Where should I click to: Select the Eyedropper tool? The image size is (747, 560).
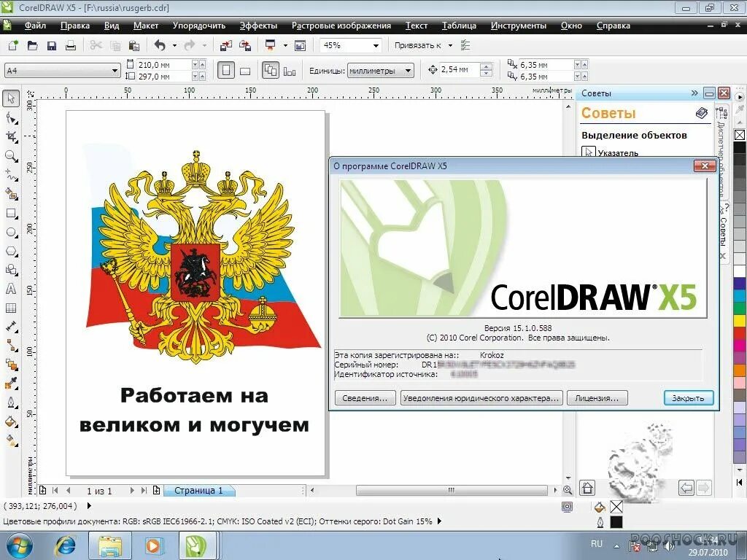pyautogui.click(x=11, y=384)
